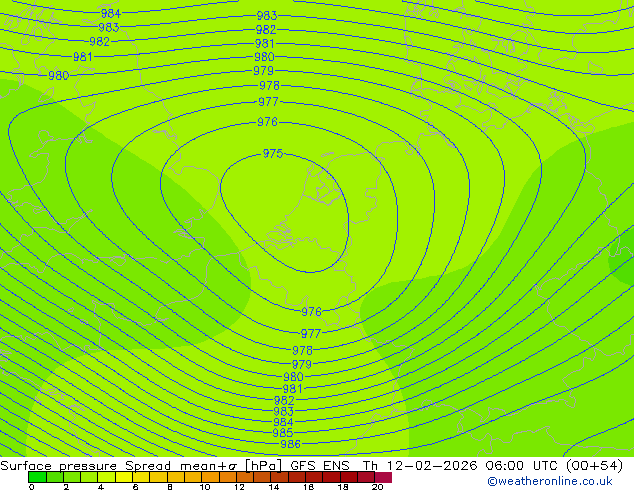The height and width of the screenshot is (490, 634).
Task: Click the 979 label in the top-center column
Action: [264, 71]
